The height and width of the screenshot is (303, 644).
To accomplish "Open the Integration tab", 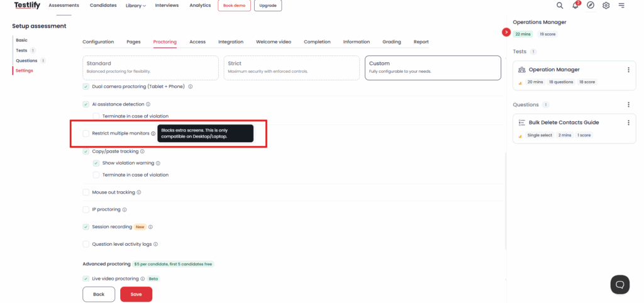I will (x=231, y=42).
